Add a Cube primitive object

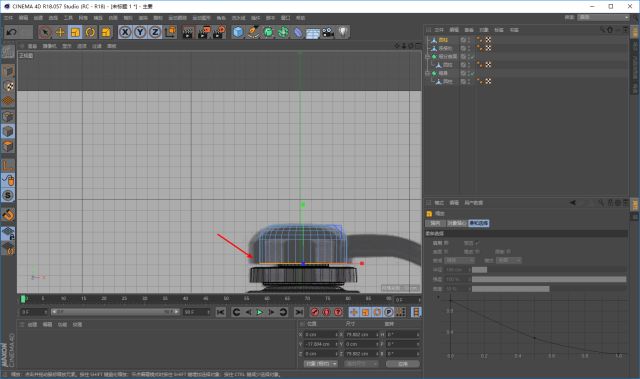[x=238, y=32]
